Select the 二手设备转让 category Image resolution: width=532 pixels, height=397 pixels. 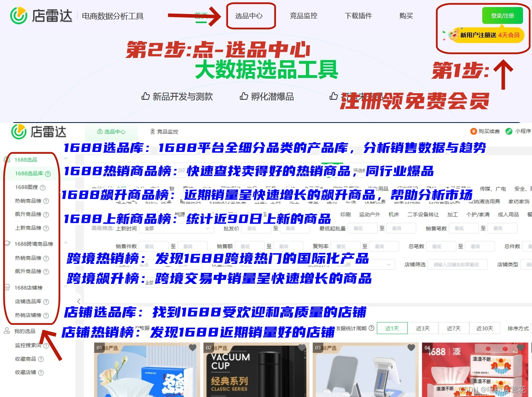(x=423, y=215)
